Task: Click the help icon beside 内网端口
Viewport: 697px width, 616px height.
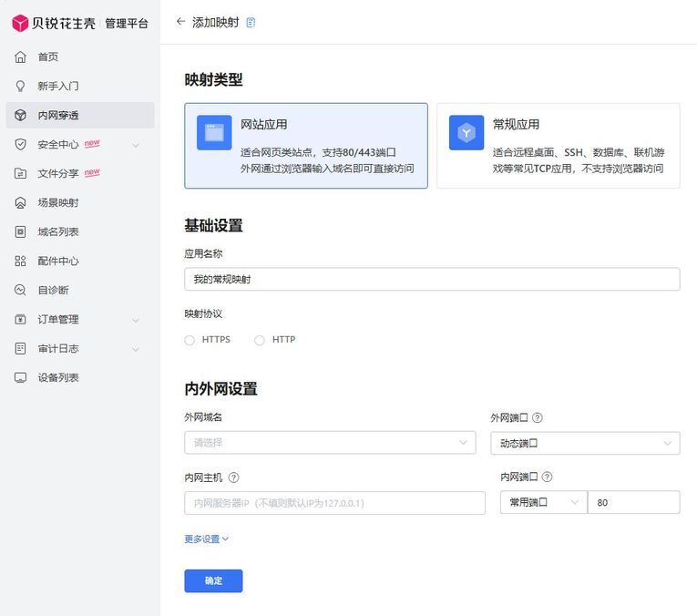Action: 548,477
